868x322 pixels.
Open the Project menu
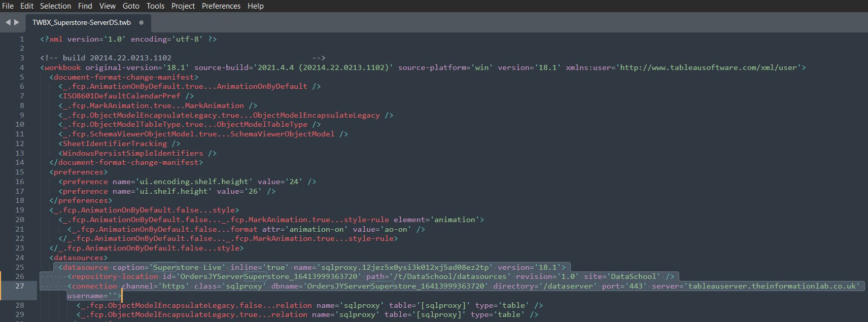pyautogui.click(x=183, y=6)
